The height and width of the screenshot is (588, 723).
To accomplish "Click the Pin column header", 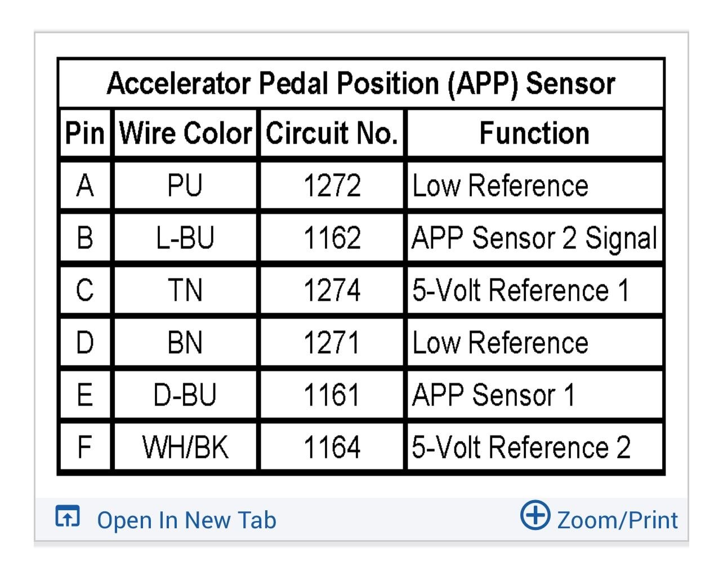I will pos(85,133).
